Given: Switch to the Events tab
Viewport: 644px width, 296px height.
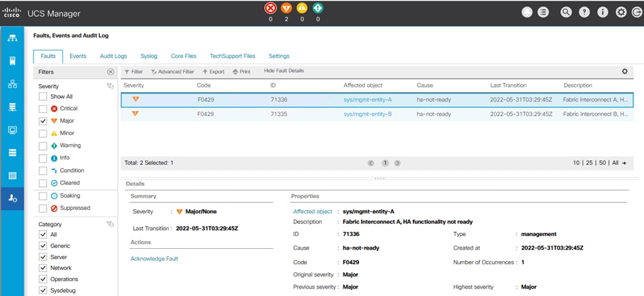Looking at the screenshot, I should [x=77, y=57].
